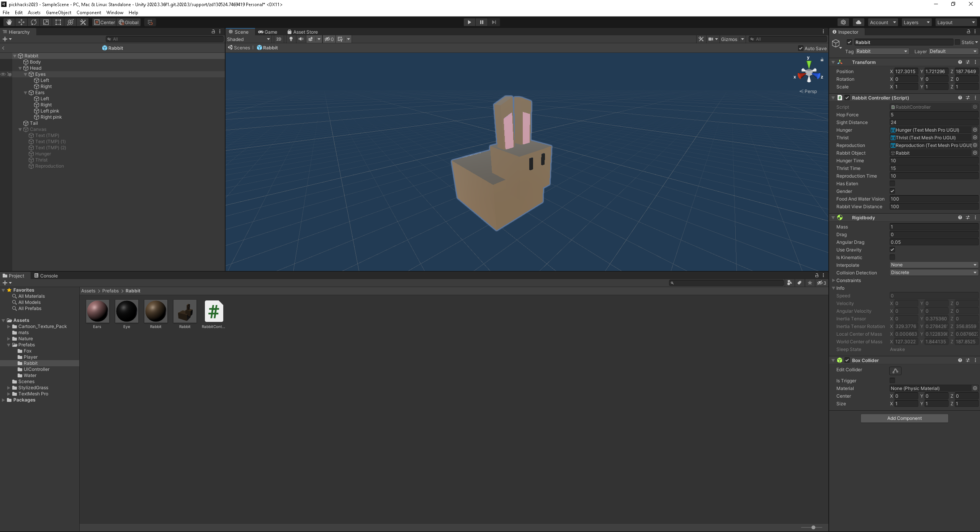The width and height of the screenshot is (980, 532).
Task: Select the Rotate tool
Action: (34, 22)
